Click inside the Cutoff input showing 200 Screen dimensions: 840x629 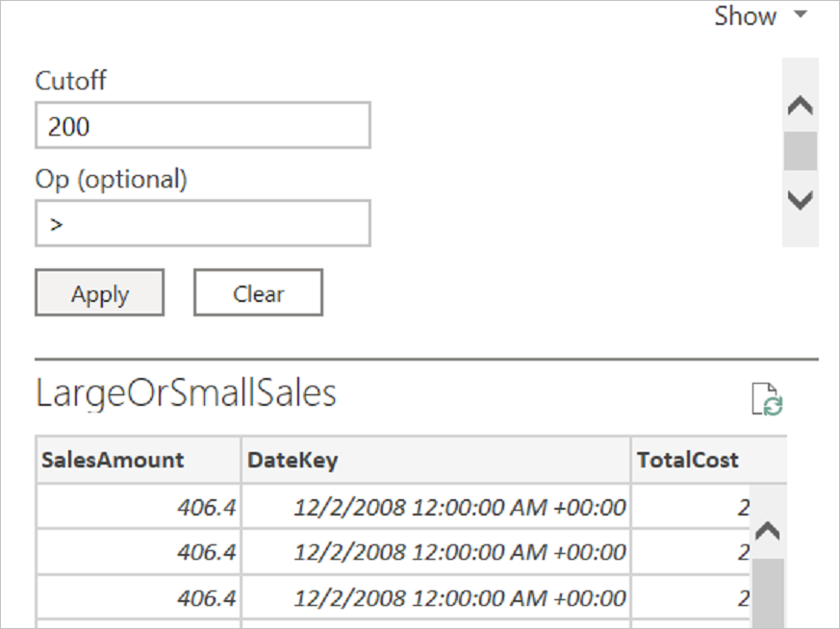[x=202, y=126]
